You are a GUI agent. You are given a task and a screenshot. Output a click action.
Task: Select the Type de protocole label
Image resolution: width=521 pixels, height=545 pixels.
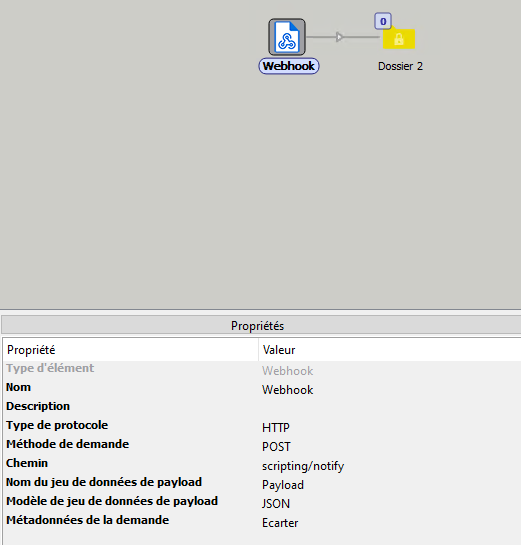(x=57, y=425)
